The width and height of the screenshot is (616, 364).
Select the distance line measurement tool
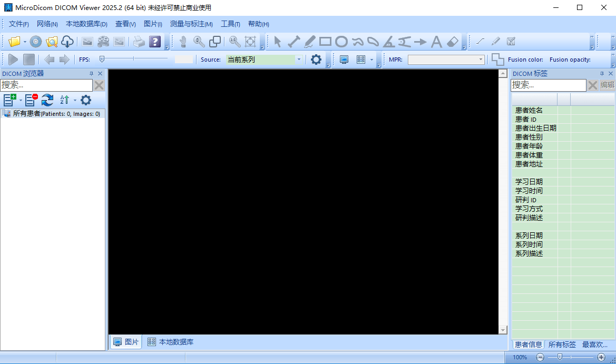[x=294, y=42]
